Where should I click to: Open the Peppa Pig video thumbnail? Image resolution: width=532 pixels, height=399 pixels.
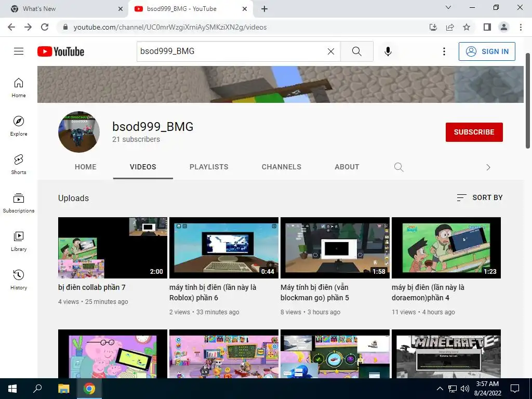(113, 353)
